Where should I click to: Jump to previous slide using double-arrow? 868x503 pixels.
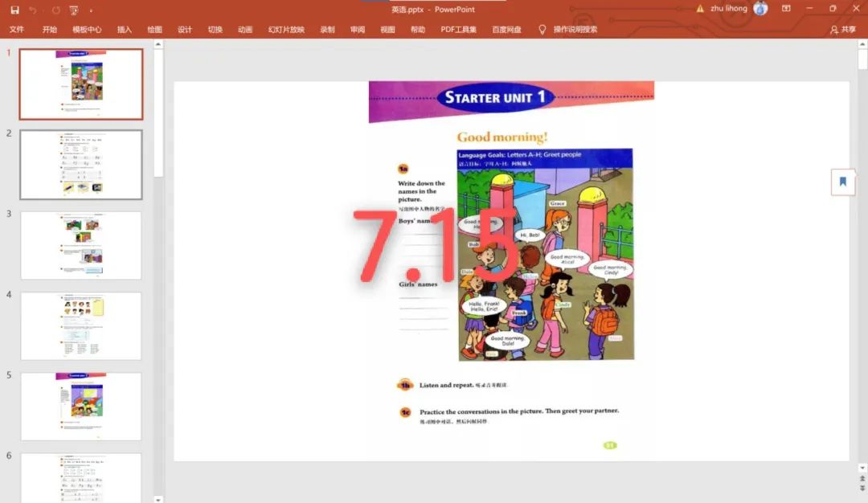pyautogui.click(x=862, y=477)
